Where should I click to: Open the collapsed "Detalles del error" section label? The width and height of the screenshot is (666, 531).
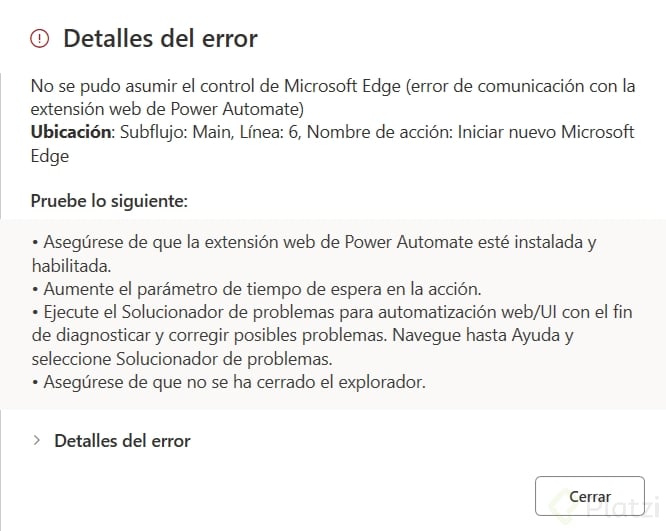[122, 440]
